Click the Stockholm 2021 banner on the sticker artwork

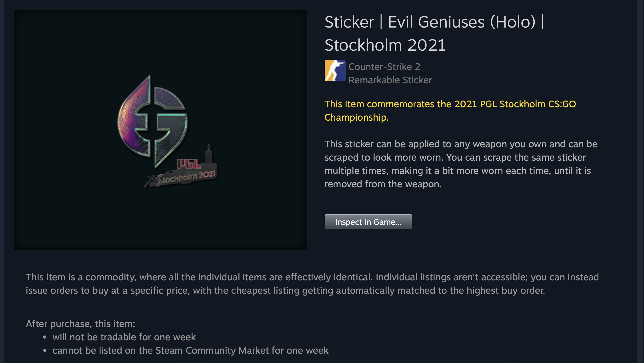click(x=185, y=178)
